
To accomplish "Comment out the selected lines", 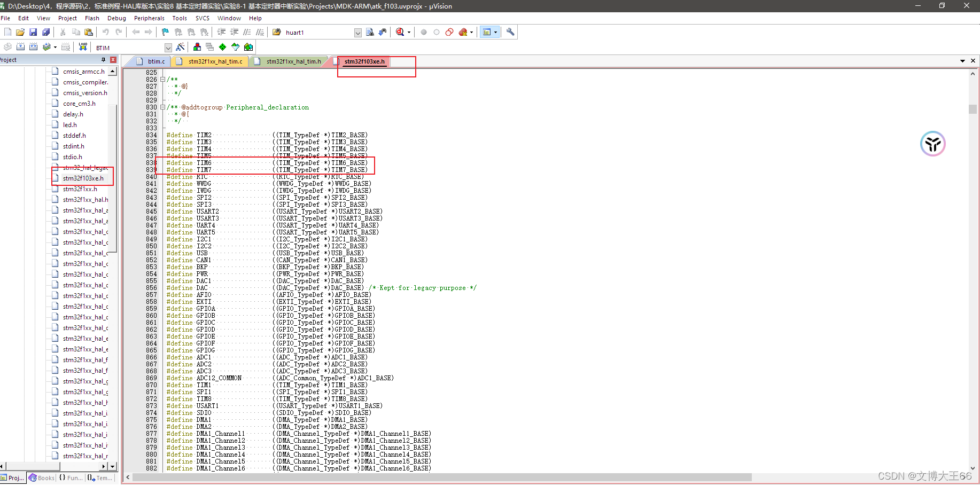I will tap(247, 32).
